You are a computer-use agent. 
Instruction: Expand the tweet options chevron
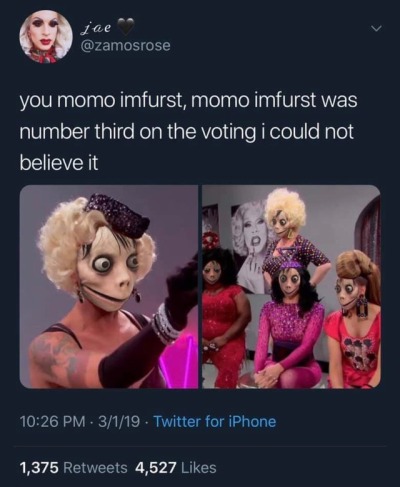[x=376, y=30]
